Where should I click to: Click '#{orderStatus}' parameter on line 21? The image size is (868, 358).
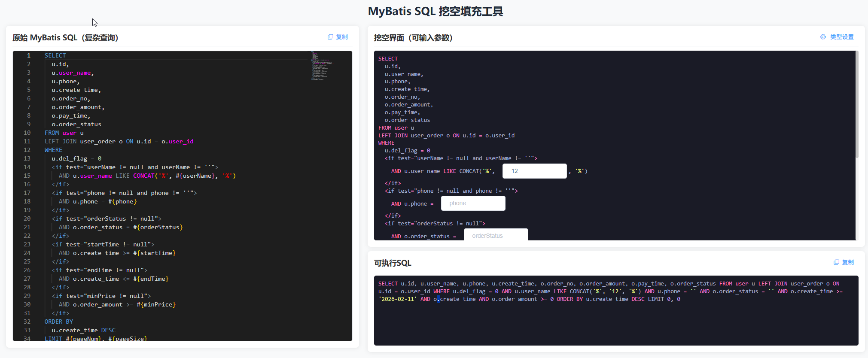tap(158, 227)
